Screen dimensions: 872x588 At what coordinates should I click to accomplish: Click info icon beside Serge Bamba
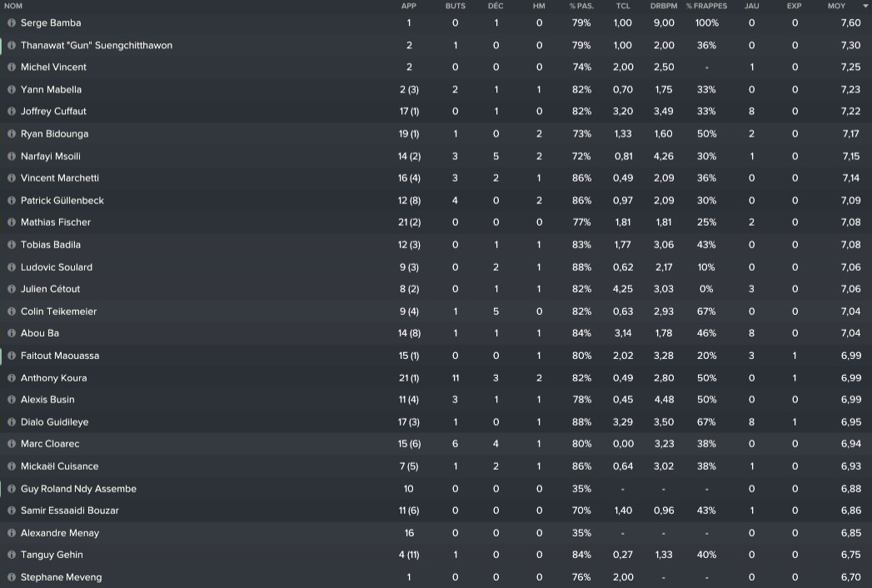click(12, 23)
